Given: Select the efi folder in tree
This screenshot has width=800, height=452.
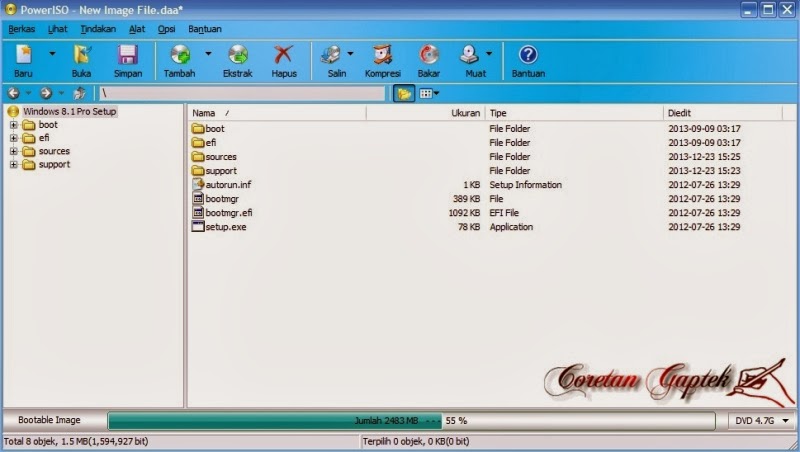Looking at the screenshot, I should (x=44, y=138).
